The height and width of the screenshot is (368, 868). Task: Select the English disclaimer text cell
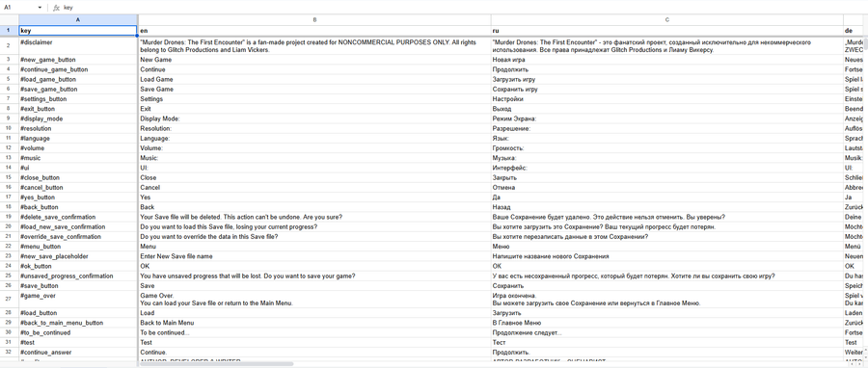pos(314,45)
